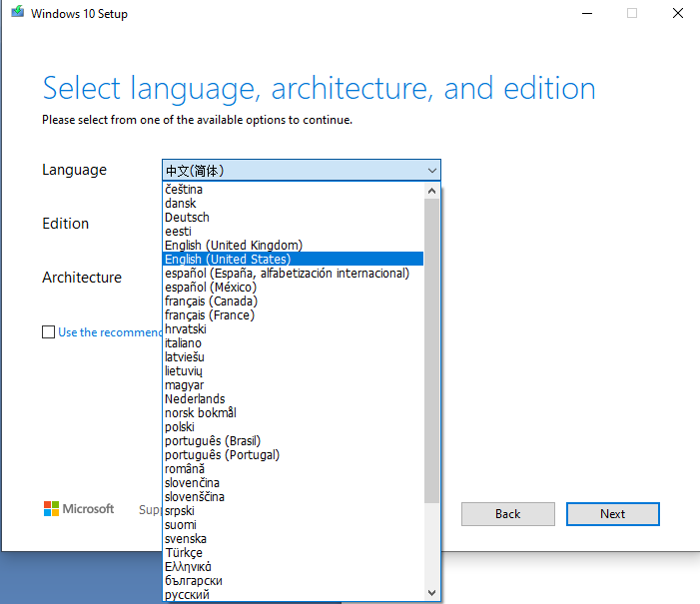Click the Language combo box showing 中文(简体)

point(301,170)
